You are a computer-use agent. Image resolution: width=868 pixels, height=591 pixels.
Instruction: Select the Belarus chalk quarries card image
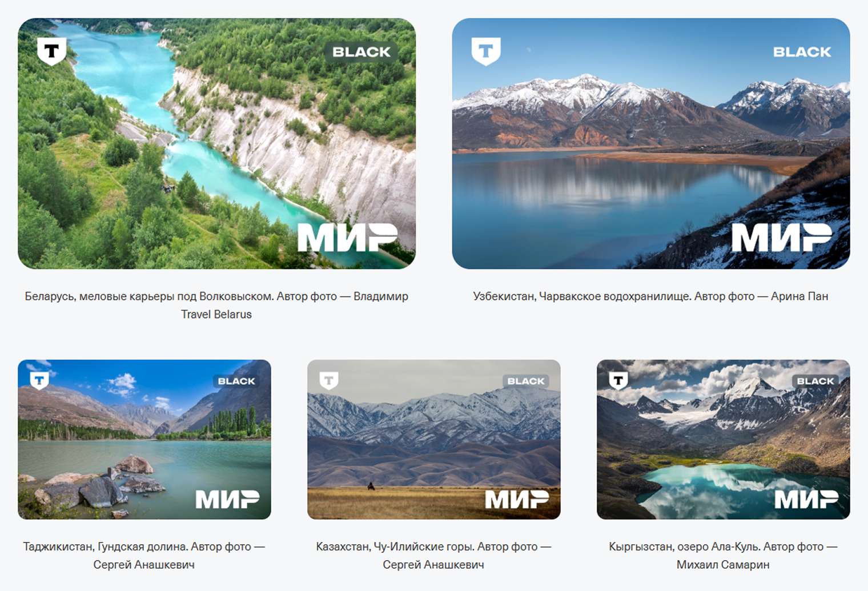point(216,143)
